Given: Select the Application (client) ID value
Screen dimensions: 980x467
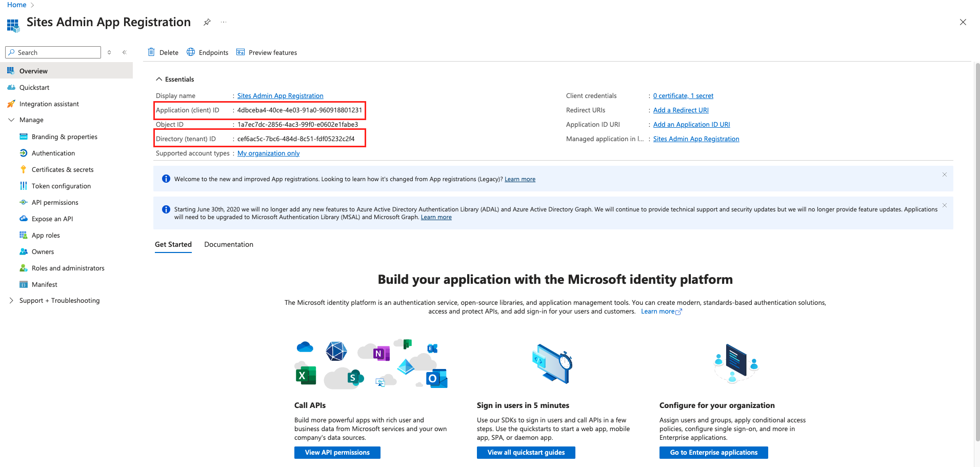Looking at the screenshot, I should [299, 110].
